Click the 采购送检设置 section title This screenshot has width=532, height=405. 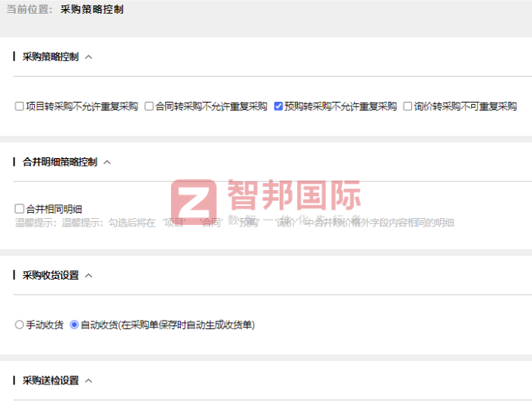point(50,380)
